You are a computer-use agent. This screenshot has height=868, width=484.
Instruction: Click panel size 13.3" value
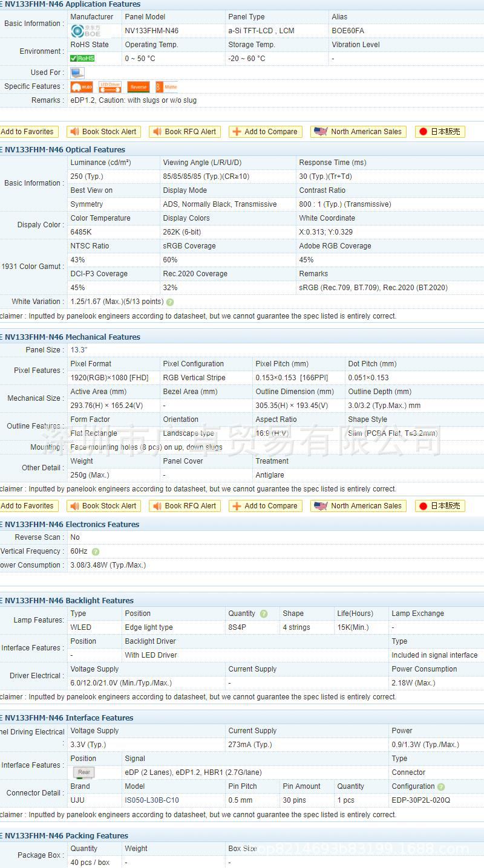[x=79, y=350]
